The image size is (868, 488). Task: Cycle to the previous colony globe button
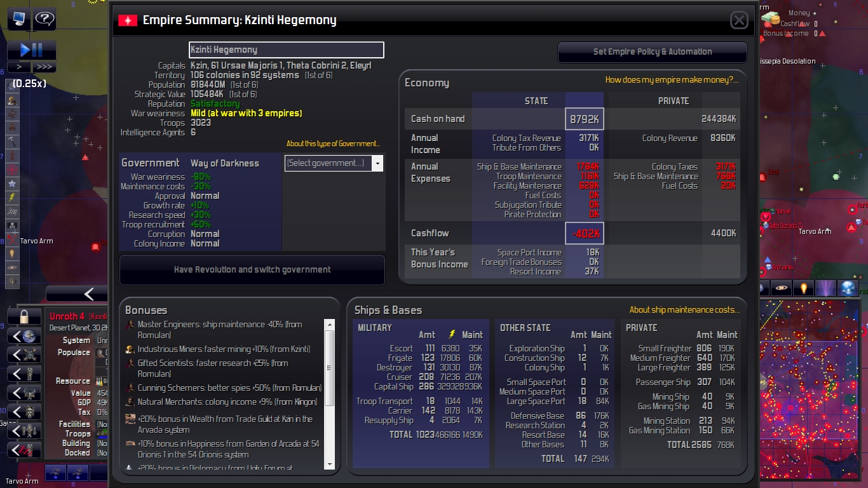[x=25, y=335]
